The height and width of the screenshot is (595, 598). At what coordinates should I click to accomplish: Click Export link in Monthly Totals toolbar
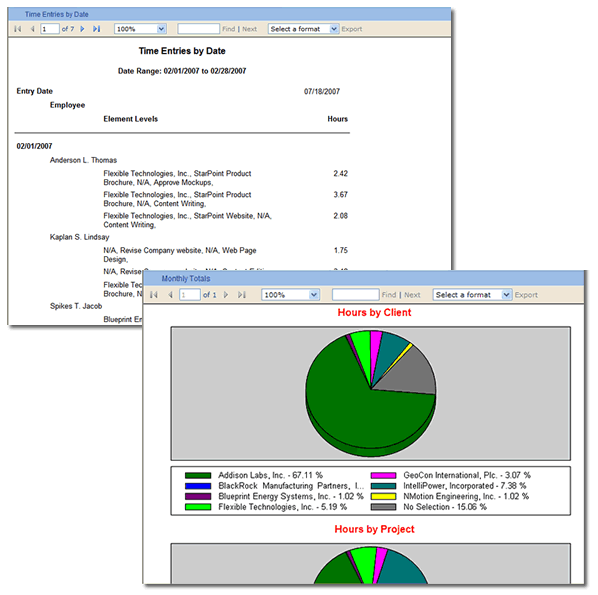(526, 295)
